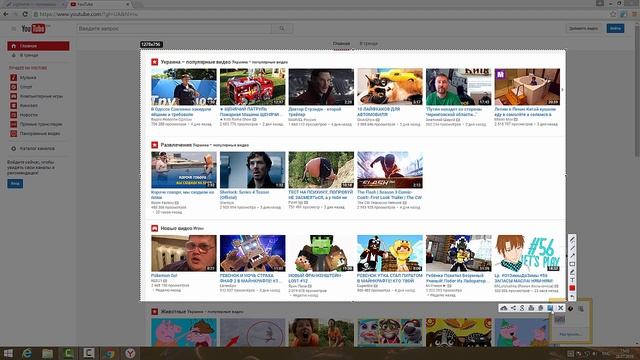Select the Lightshot rectangle tool
The height and width of the screenshot is (360, 640).
click(572, 264)
